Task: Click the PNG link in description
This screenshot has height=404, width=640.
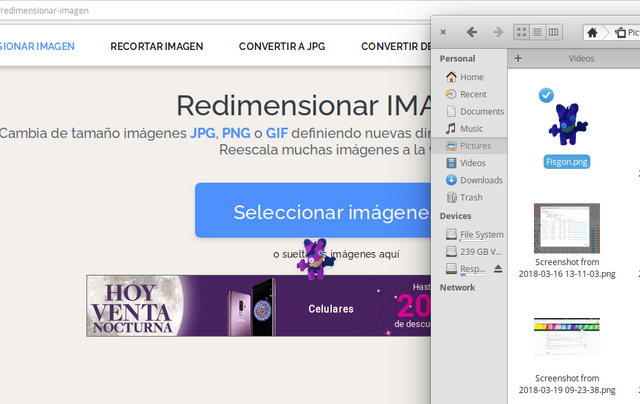Action: click(236, 133)
